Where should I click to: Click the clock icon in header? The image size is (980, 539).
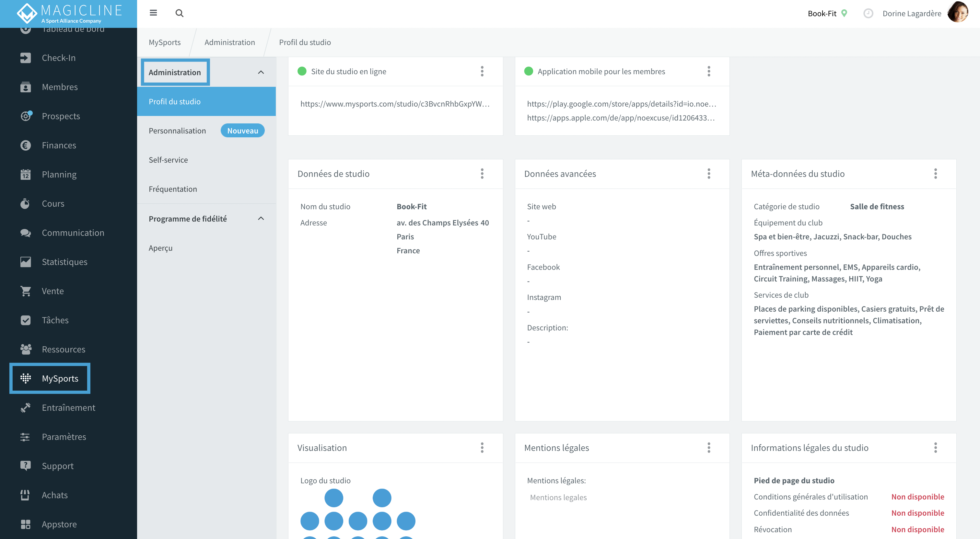click(x=868, y=13)
